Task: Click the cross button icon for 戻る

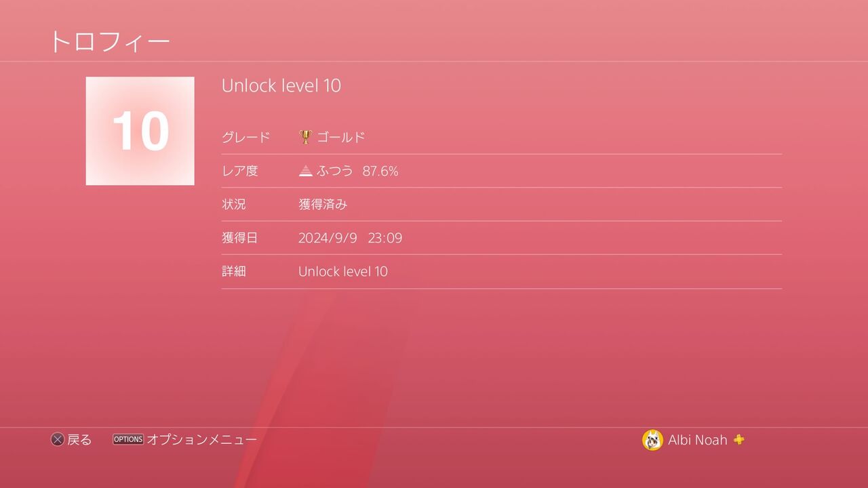Action: coord(58,440)
